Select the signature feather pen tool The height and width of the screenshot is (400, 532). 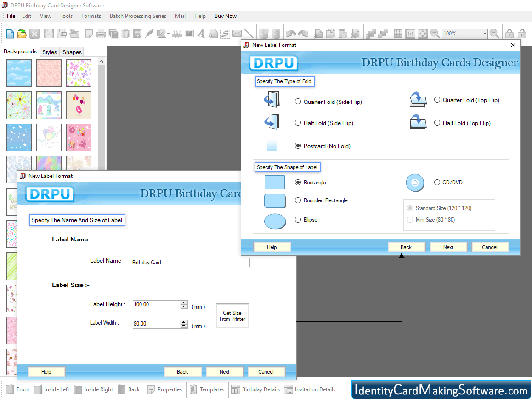[x=149, y=34]
